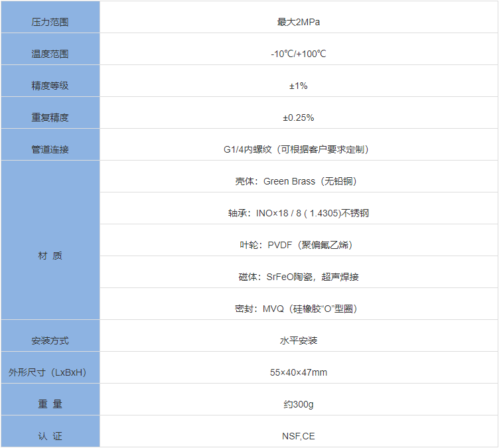Click the 精度等级 label cell

[x=50, y=86]
